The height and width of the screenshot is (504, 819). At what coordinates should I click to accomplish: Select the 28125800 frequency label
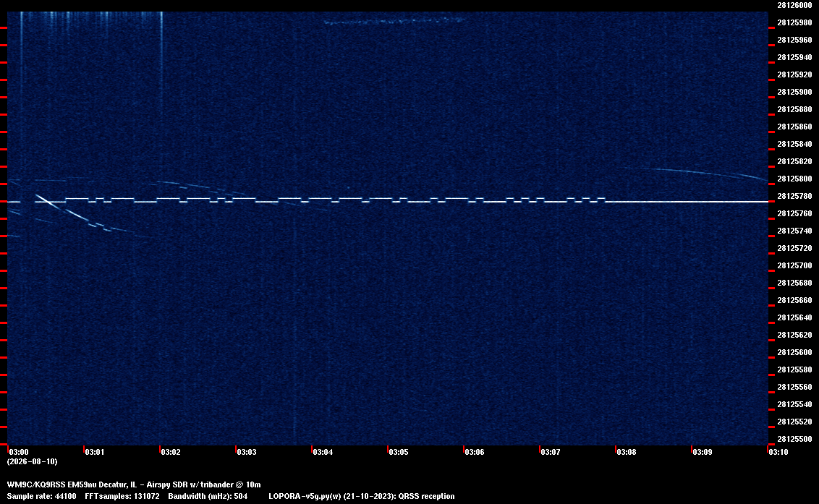[794, 179]
